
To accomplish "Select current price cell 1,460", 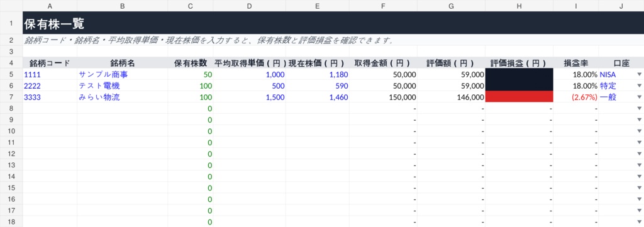I will point(318,97).
